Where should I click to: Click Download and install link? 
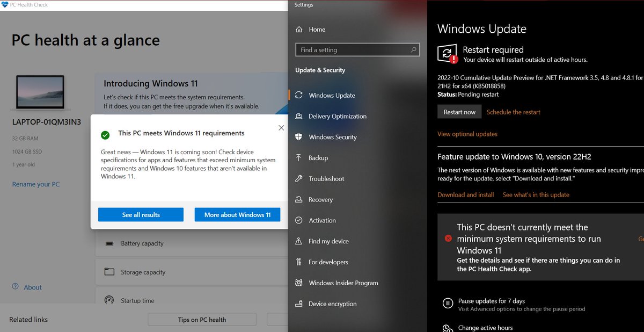coord(466,194)
